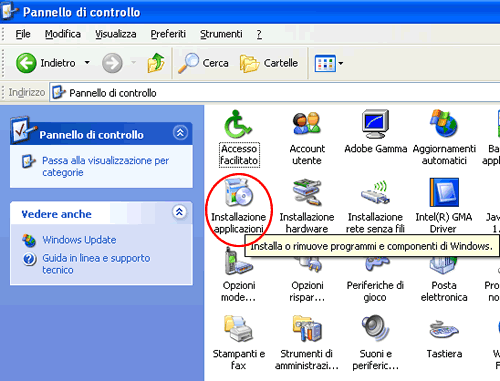The image size is (500, 381).
Task: Open the Windows Update link
Action: coord(79,240)
